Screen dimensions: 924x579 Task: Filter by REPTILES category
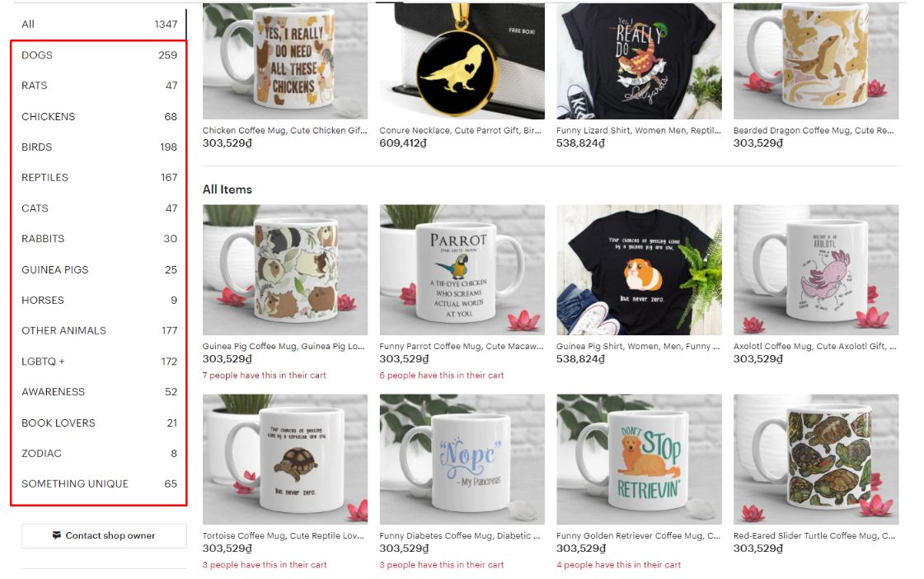[99, 177]
